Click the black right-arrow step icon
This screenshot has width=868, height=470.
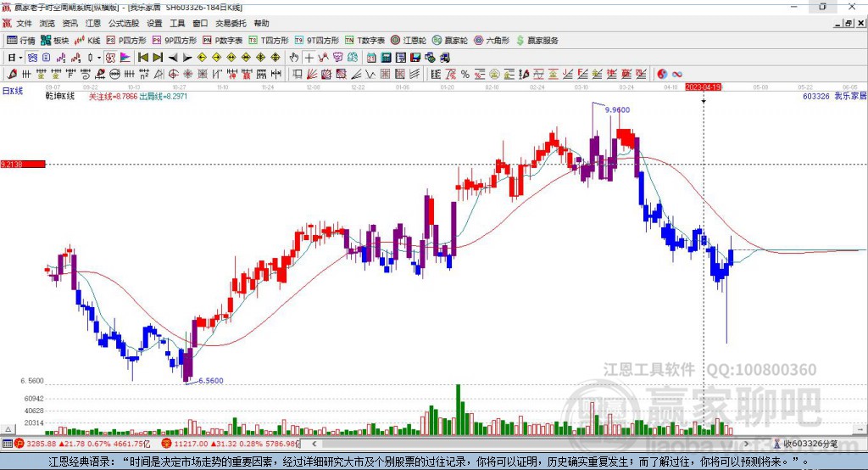(187, 58)
